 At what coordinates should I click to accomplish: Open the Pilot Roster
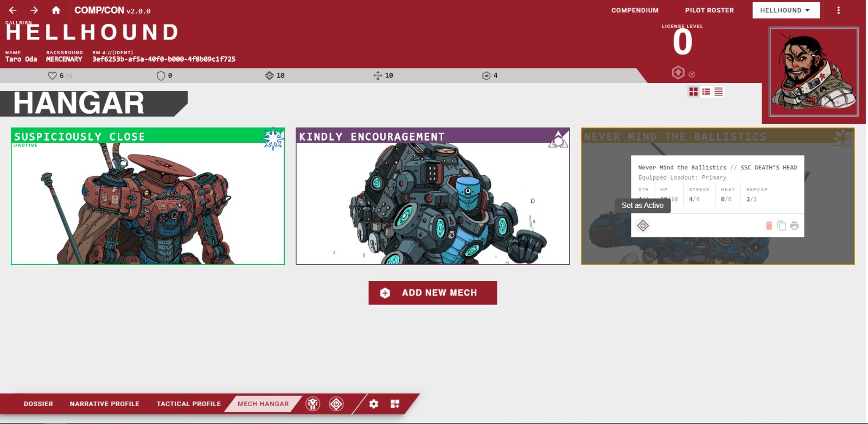[x=709, y=10]
